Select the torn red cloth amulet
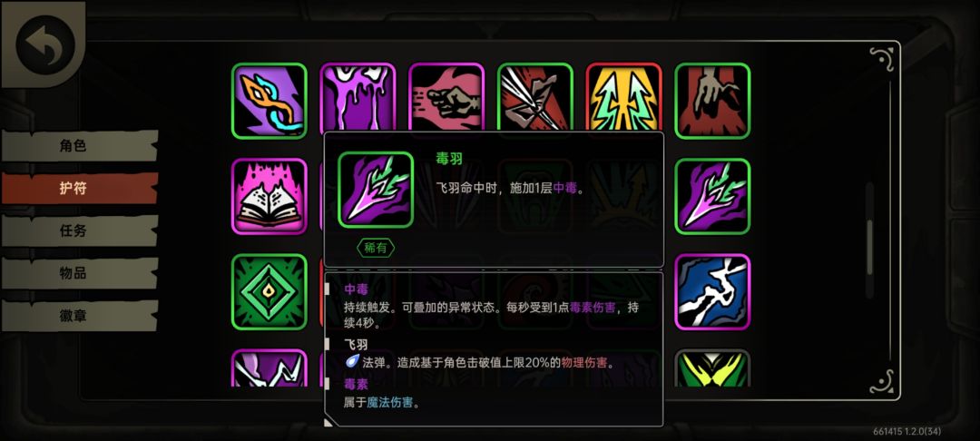The height and width of the screenshot is (441, 980). [x=535, y=98]
